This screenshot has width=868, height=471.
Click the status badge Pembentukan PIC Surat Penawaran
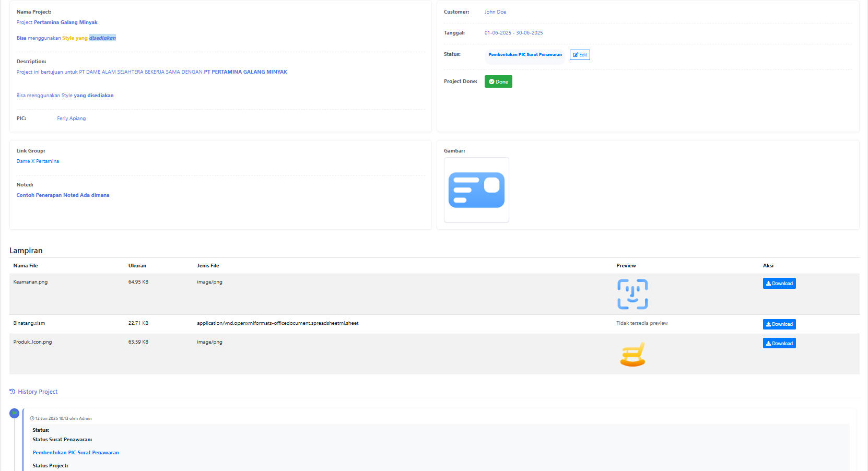pos(525,55)
